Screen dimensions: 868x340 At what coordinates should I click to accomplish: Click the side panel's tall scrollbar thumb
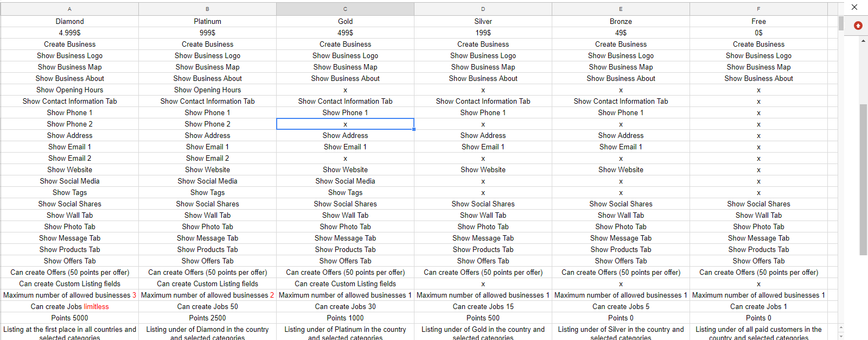click(x=863, y=179)
